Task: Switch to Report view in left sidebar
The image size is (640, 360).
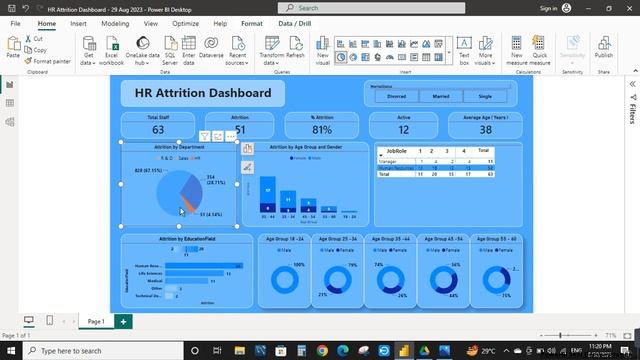Action: click(x=9, y=85)
